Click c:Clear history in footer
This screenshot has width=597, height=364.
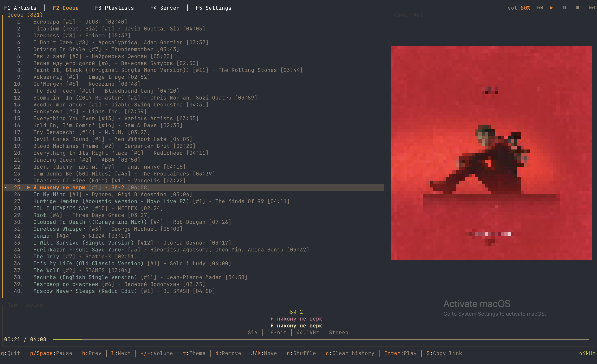350,353
